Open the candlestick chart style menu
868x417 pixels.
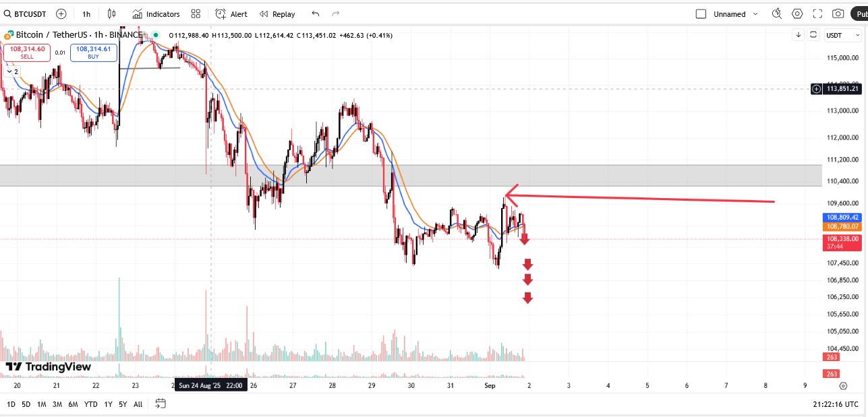click(112, 13)
